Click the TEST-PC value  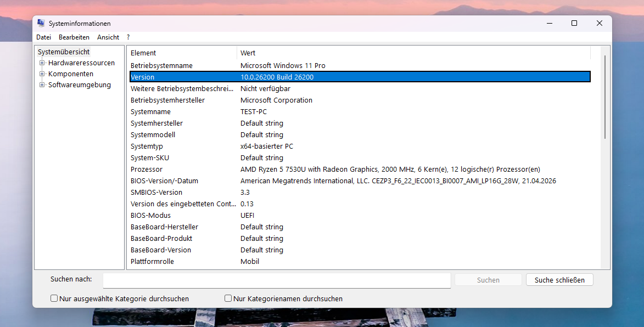[254, 111]
